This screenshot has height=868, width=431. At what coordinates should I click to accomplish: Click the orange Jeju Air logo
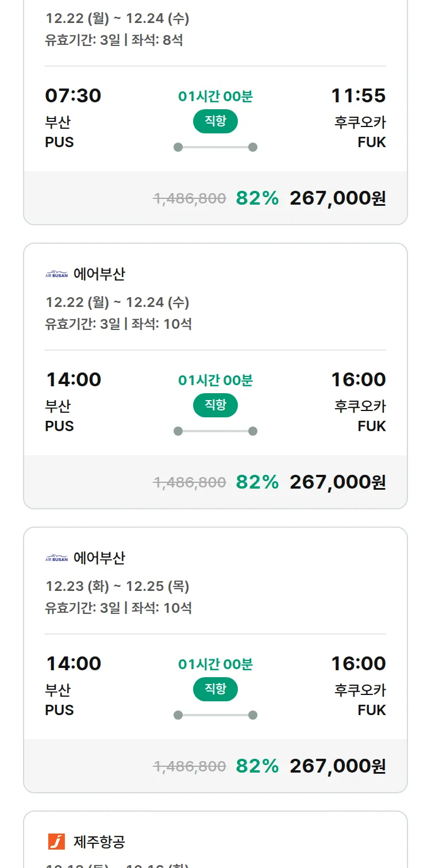coord(56,842)
